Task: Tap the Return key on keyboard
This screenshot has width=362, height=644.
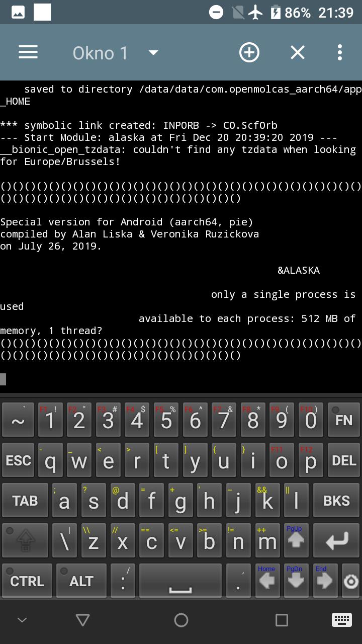Action: tap(336, 541)
